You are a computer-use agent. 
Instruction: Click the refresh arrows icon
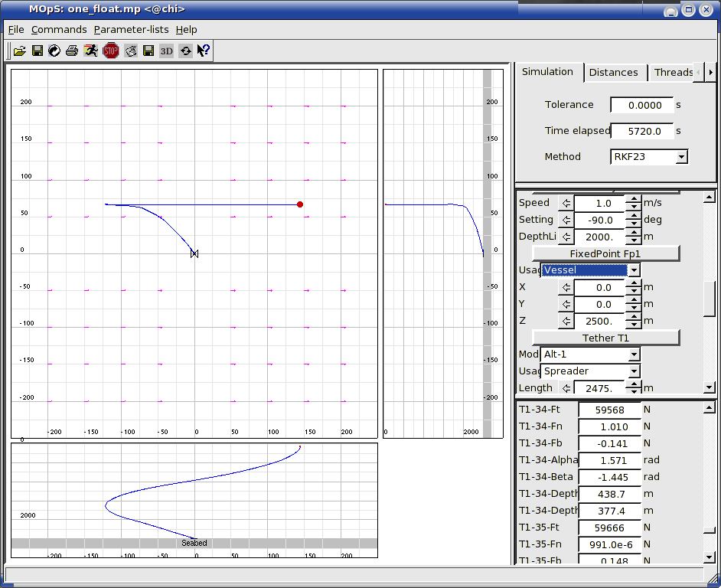coord(185,51)
